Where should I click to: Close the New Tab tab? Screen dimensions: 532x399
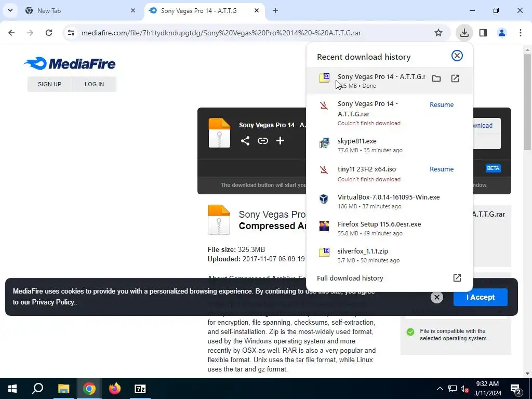[132, 11]
